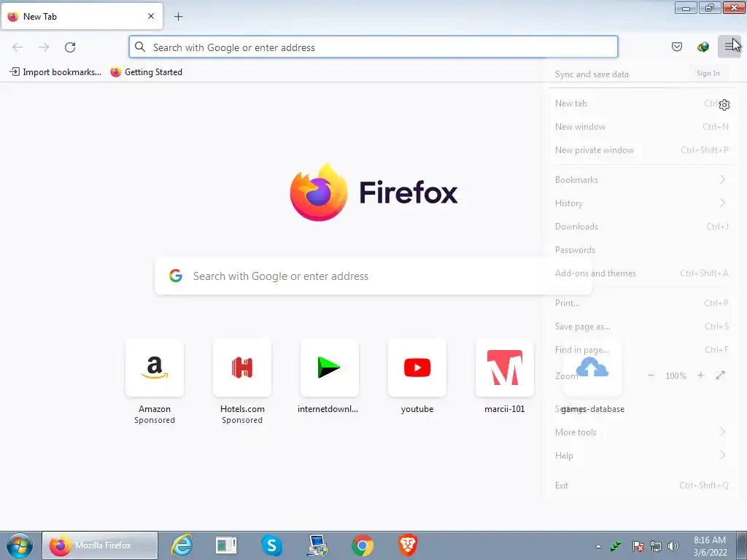Open network tray icon

656,546
